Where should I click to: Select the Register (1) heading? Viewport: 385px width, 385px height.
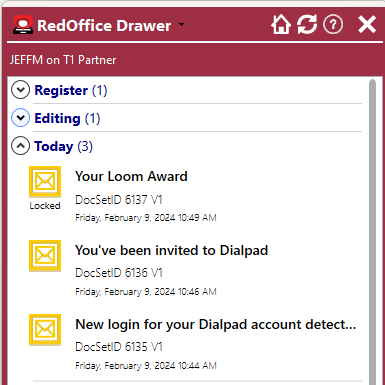pos(71,90)
